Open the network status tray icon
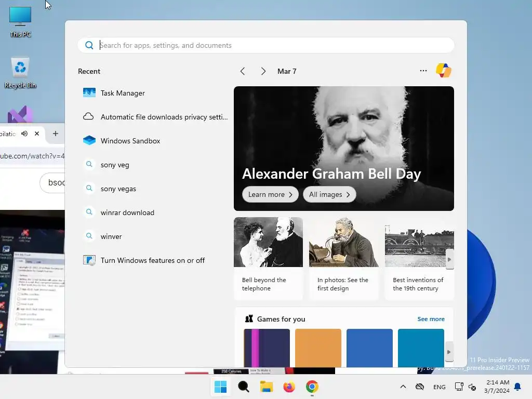The height and width of the screenshot is (399, 532). [x=459, y=387]
